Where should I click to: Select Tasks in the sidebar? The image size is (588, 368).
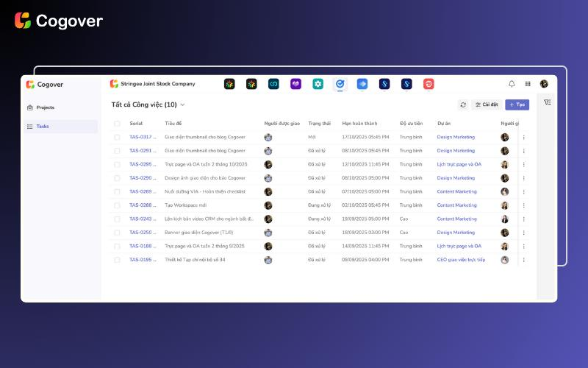coord(43,127)
